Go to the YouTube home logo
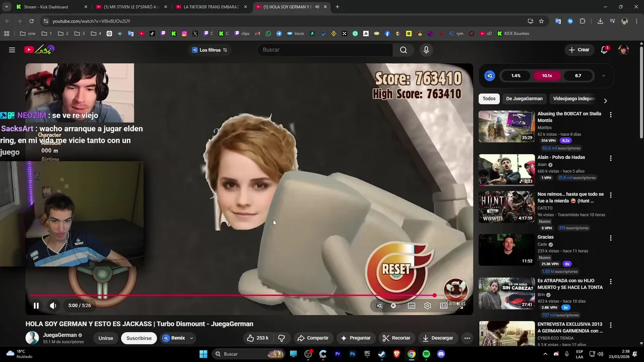This screenshot has width=644, height=362. click(39, 50)
